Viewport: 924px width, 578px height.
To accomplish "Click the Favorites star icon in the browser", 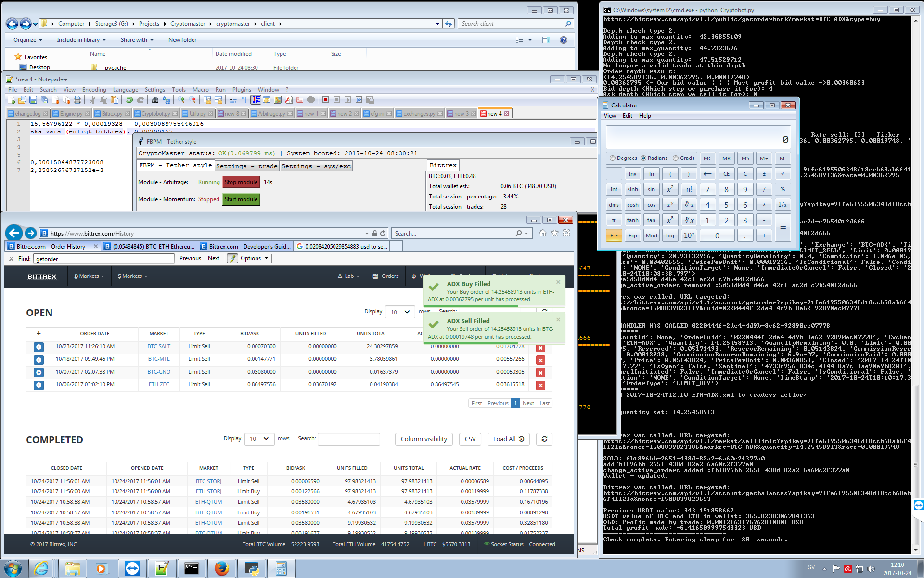I will [x=554, y=233].
